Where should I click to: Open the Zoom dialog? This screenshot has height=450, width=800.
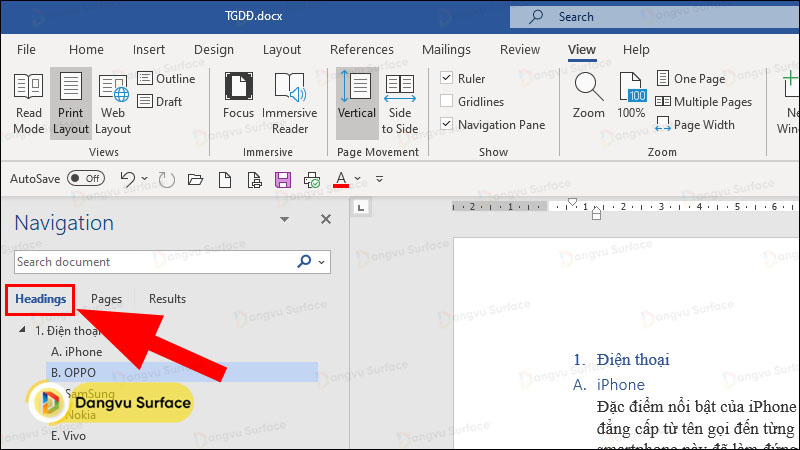588,96
